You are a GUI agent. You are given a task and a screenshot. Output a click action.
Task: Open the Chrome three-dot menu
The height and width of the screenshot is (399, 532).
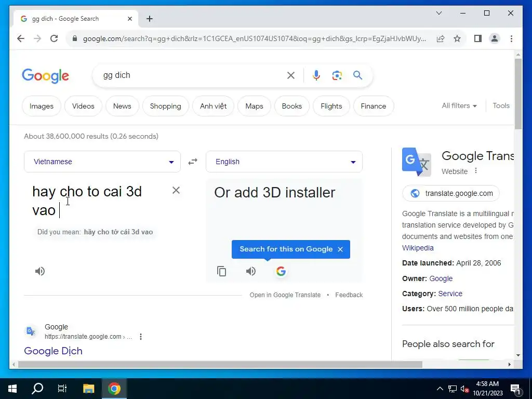[x=511, y=38]
